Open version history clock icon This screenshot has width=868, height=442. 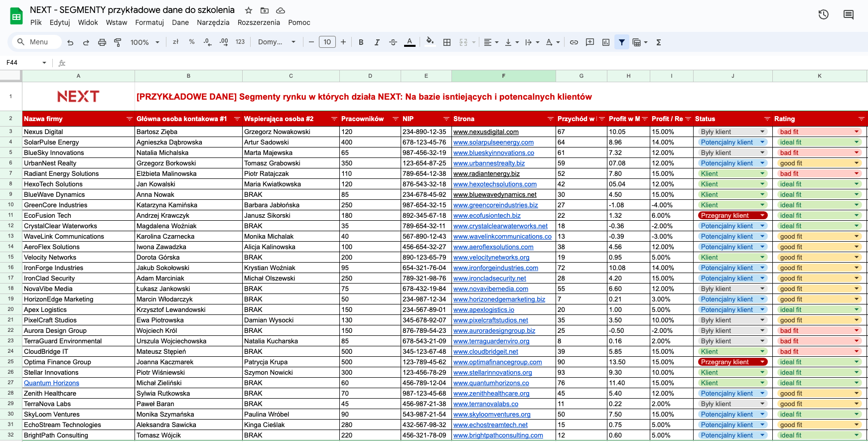[x=824, y=14]
